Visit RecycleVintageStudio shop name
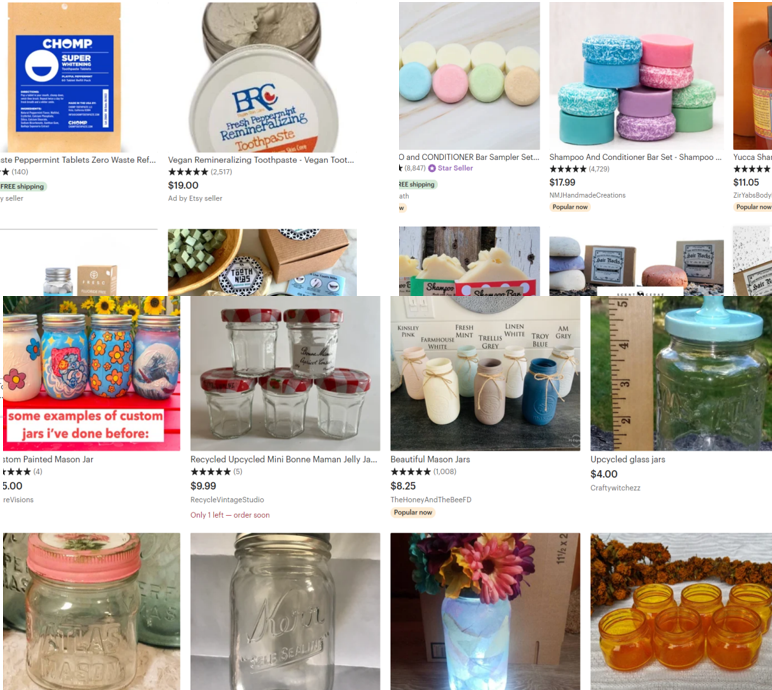Screen dimensions: 772x690 pos(227,499)
